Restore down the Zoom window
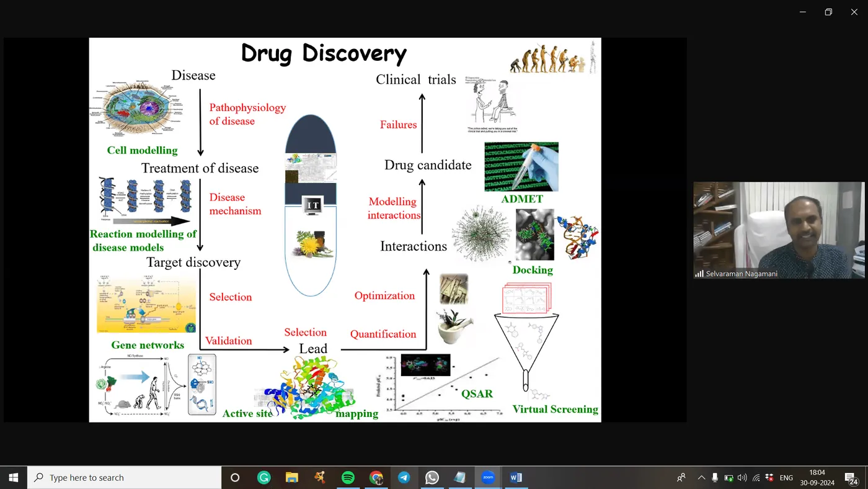Image resolution: width=868 pixels, height=489 pixels. pos(828,12)
